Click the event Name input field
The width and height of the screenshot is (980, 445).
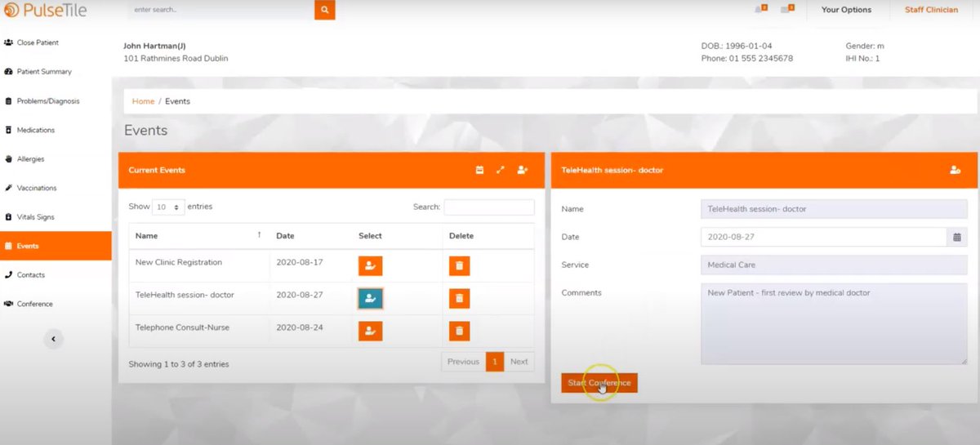tap(834, 209)
